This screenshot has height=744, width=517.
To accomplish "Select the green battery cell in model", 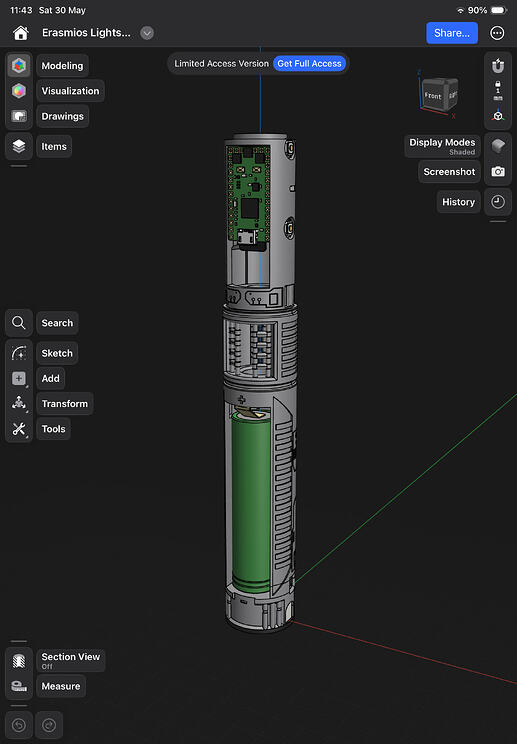I will (250, 502).
